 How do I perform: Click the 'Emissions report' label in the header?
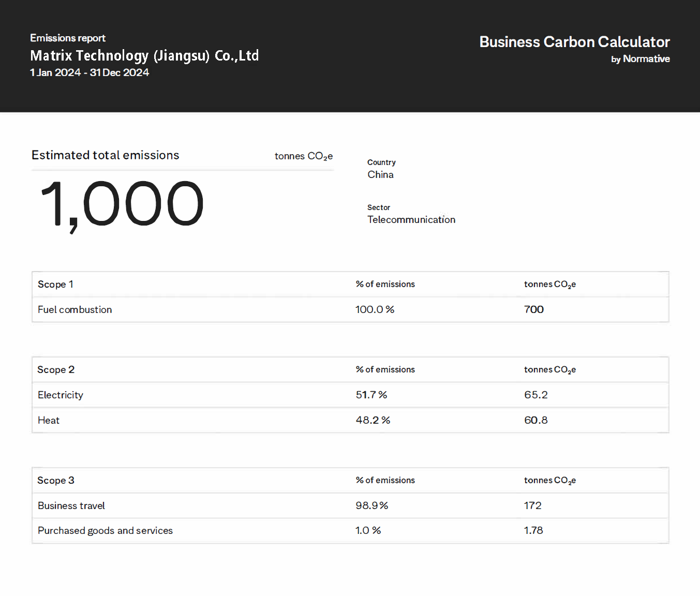point(68,38)
